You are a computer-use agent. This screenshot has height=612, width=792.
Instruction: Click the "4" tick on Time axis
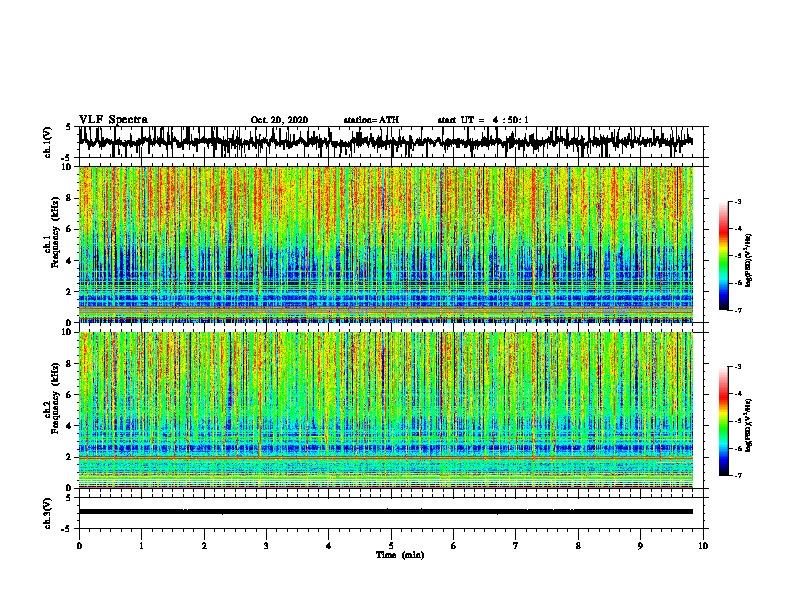click(x=329, y=546)
